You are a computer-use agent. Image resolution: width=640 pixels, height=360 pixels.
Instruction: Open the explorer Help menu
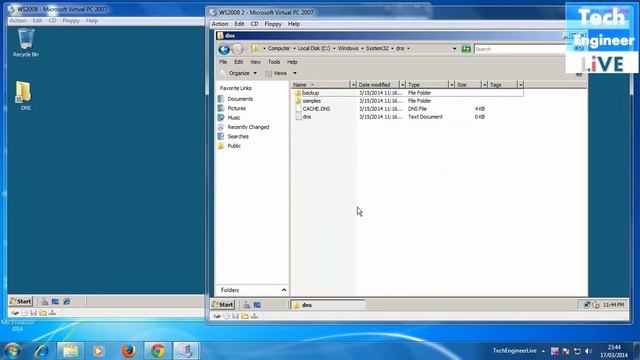[292, 62]
